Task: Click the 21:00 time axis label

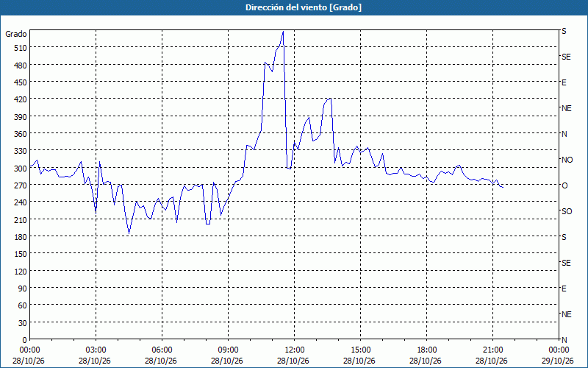Action: pos(492,350)
